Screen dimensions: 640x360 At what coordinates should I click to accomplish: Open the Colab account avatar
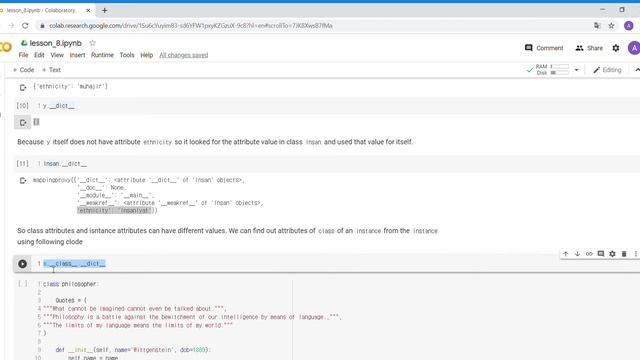[x=634, y=48]
